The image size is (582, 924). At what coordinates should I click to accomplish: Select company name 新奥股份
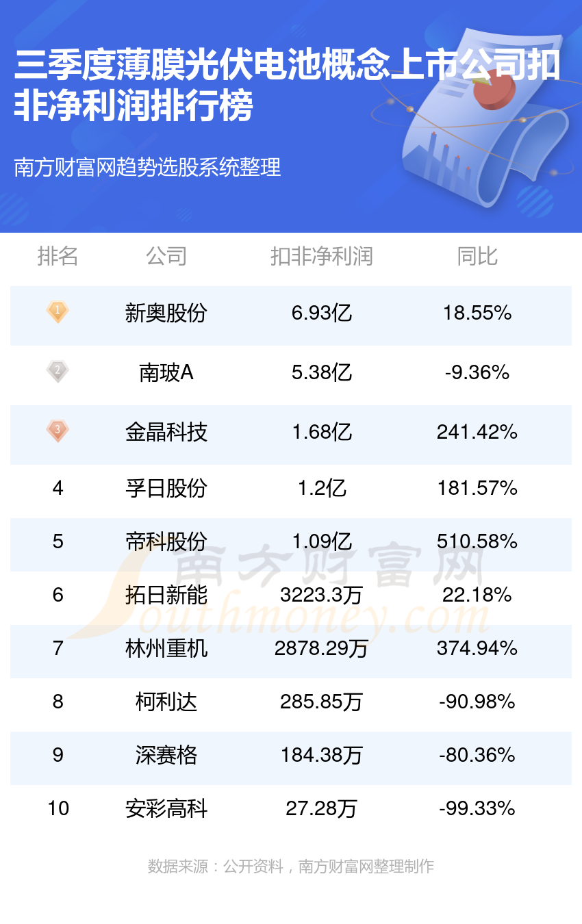[166, 313]
